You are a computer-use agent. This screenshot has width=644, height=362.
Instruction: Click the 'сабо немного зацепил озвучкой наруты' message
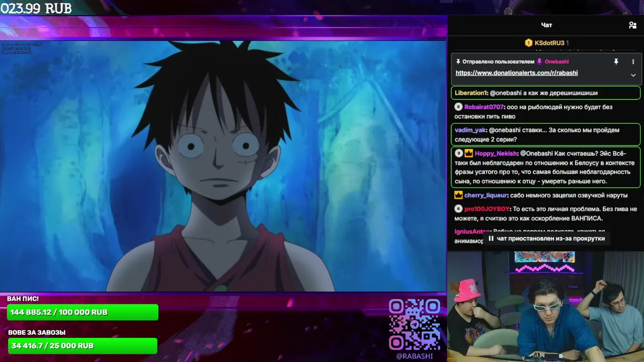569,195
